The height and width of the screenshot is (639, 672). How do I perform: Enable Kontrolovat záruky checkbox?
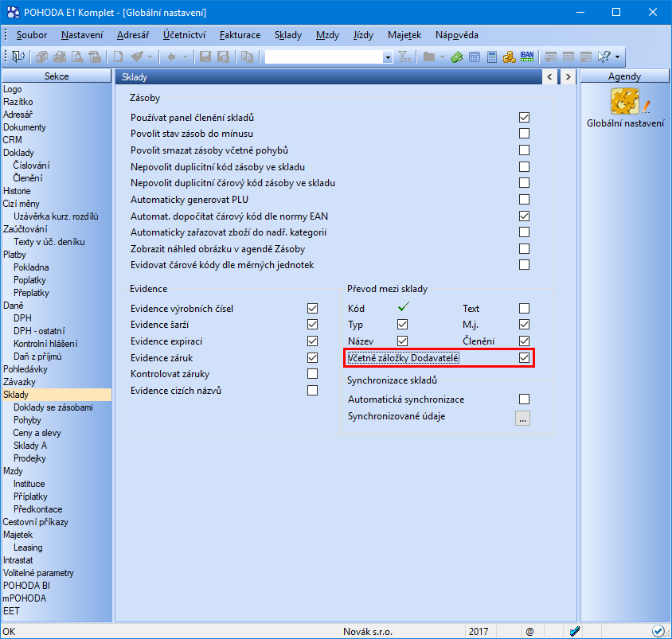312,374
